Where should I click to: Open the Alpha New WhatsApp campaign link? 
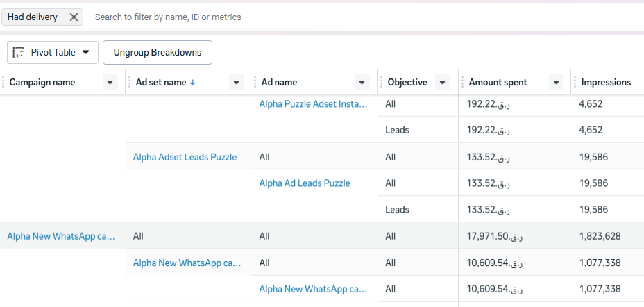pos(61,236)
